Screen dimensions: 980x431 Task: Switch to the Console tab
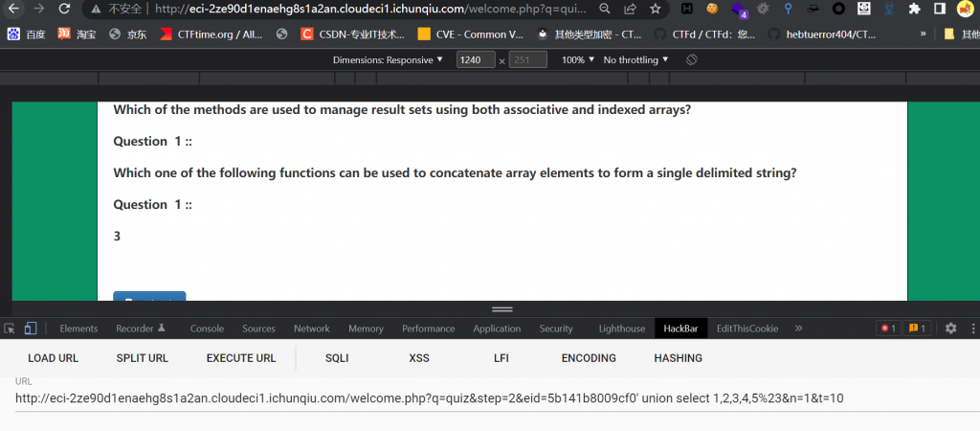coord(207,329)
